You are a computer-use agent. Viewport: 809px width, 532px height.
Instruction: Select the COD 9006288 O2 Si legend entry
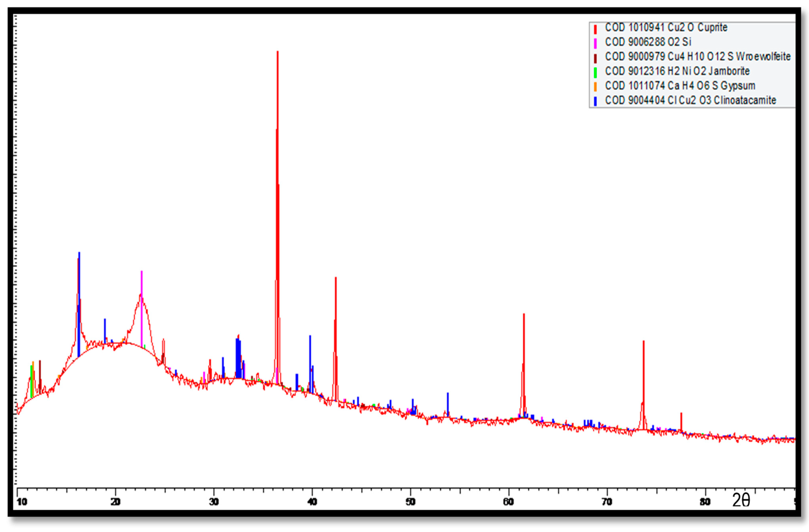pos(648,42)
